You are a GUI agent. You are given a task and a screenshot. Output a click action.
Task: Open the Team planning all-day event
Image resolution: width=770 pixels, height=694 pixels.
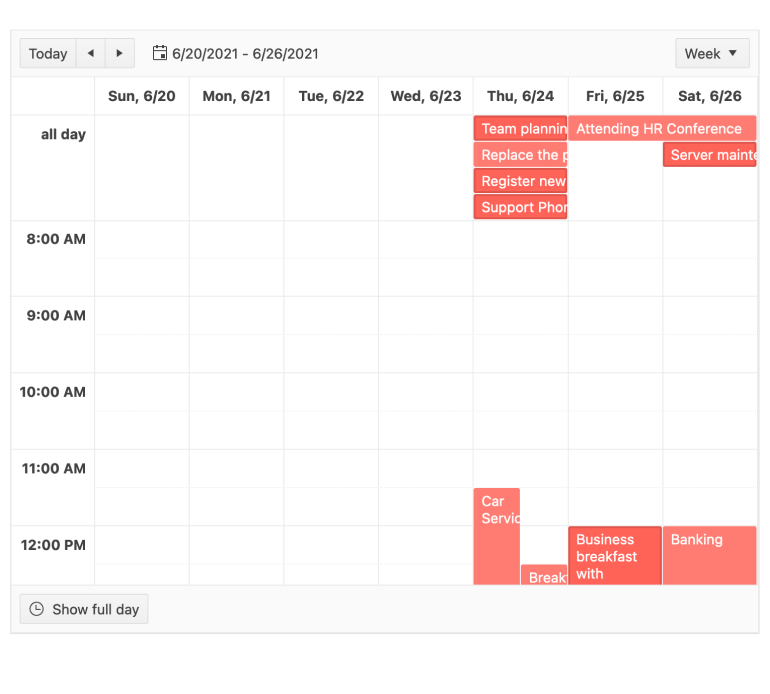[520, 129]
